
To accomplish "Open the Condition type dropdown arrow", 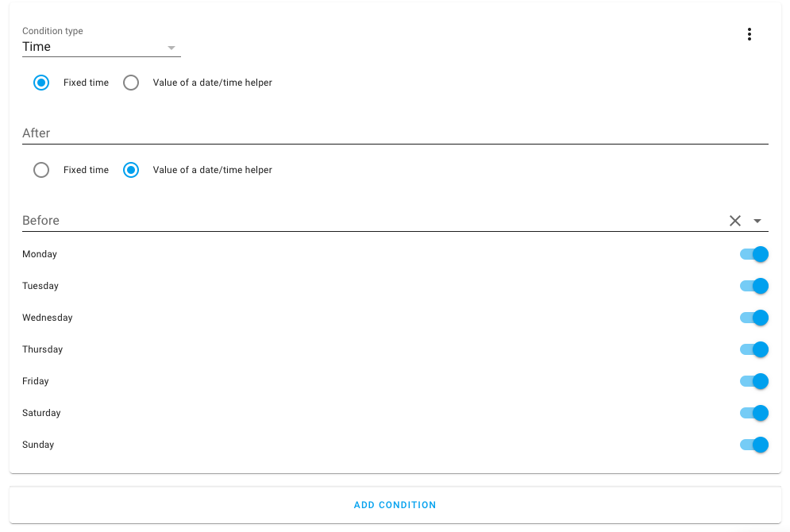I will pos(171,48).
